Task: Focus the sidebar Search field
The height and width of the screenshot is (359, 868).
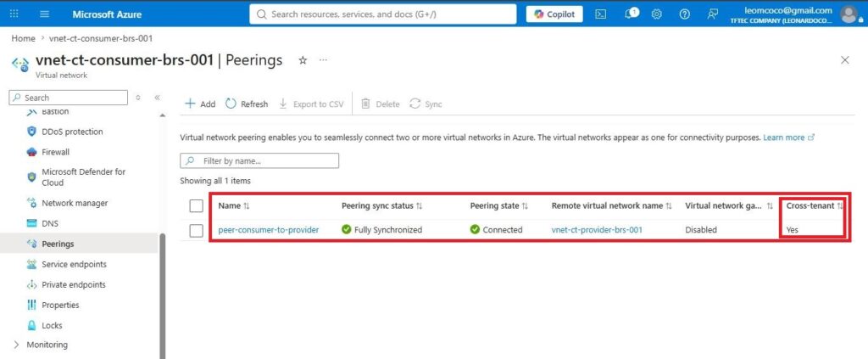Action: (68, 98)
